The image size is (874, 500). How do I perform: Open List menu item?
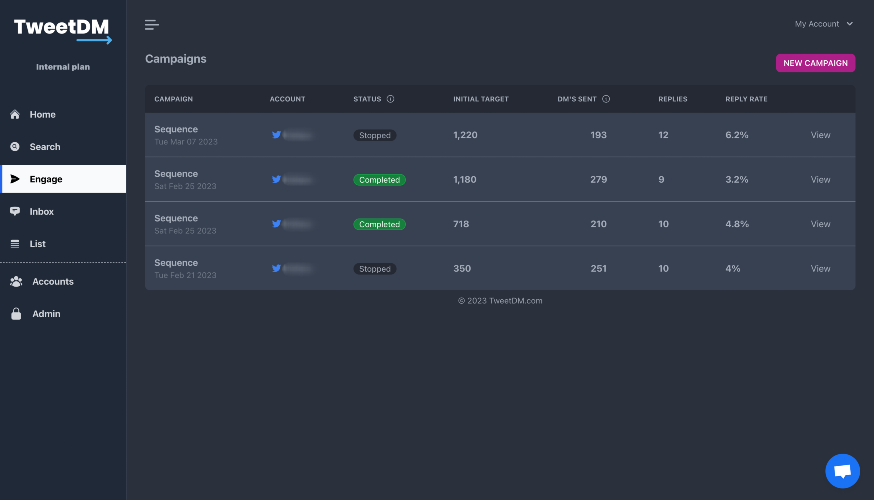click(x=63, y=244)
